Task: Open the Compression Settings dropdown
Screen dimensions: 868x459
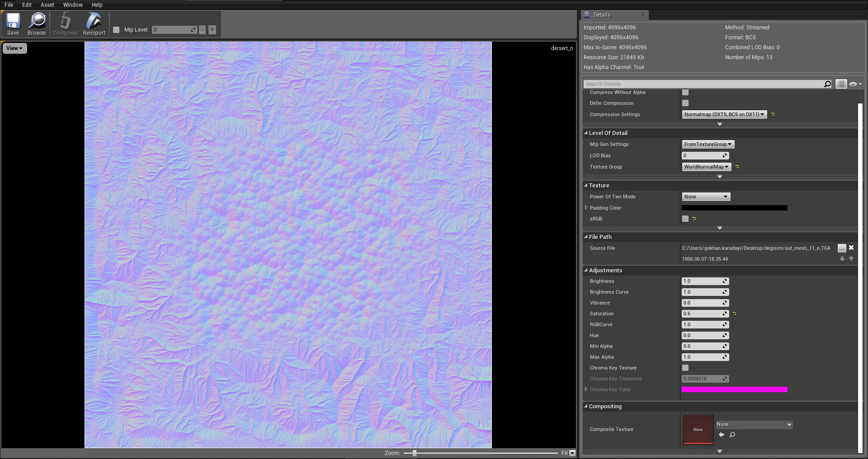Action: [724, 115]
